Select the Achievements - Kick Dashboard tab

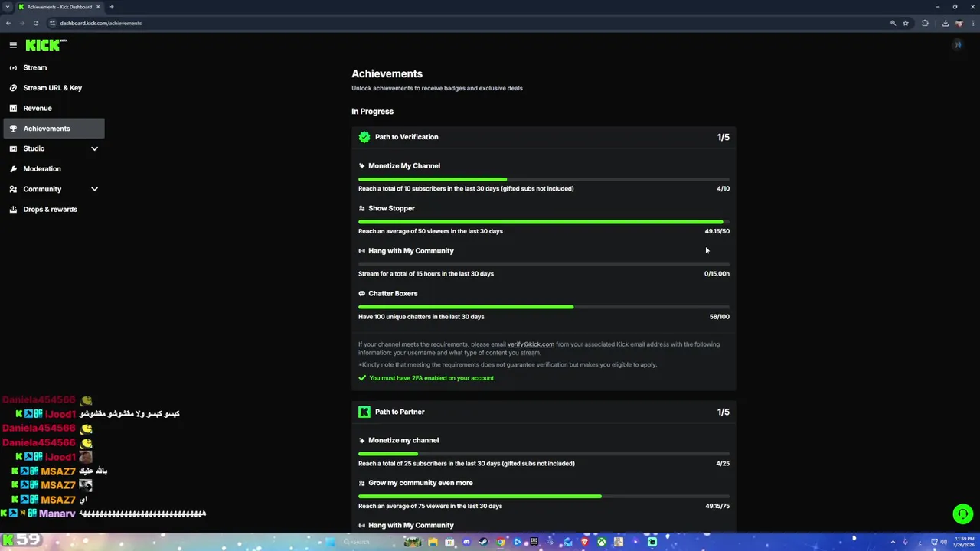pyautogui.click(x=60, y=7)
